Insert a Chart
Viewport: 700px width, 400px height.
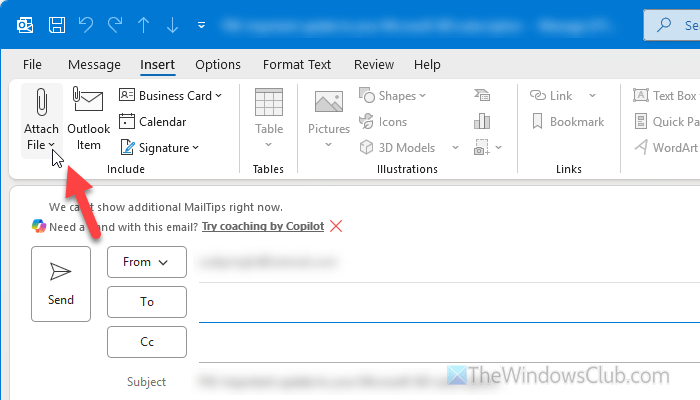coord(482,121)
